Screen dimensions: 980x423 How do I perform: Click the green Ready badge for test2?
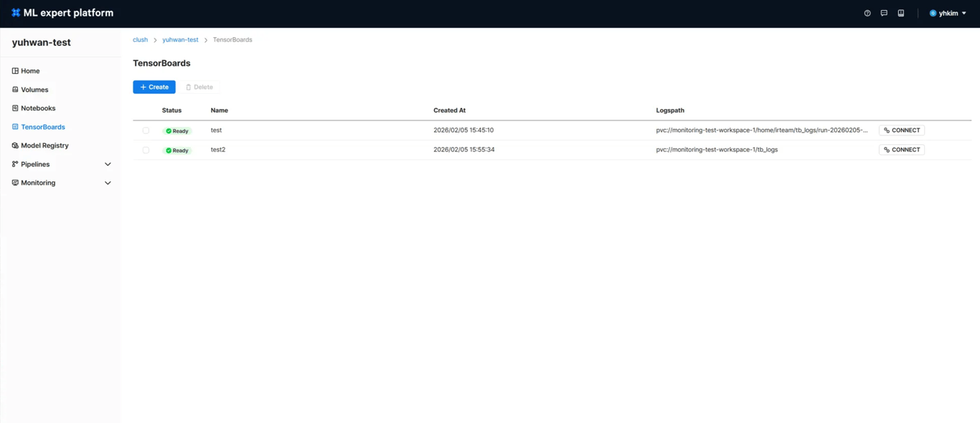click(x=177, y=151)
